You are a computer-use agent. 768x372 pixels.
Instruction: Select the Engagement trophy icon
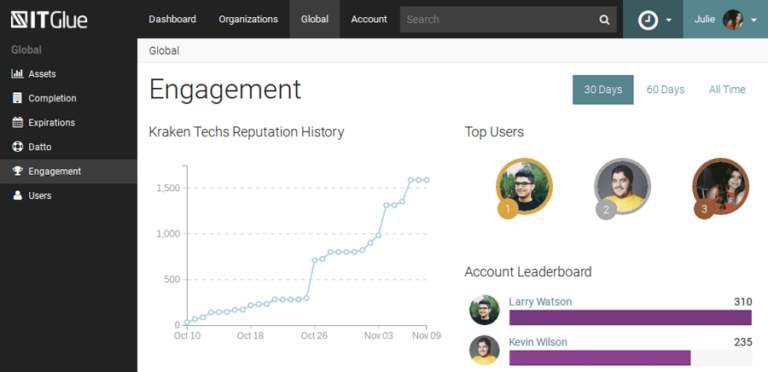point(18,171)
